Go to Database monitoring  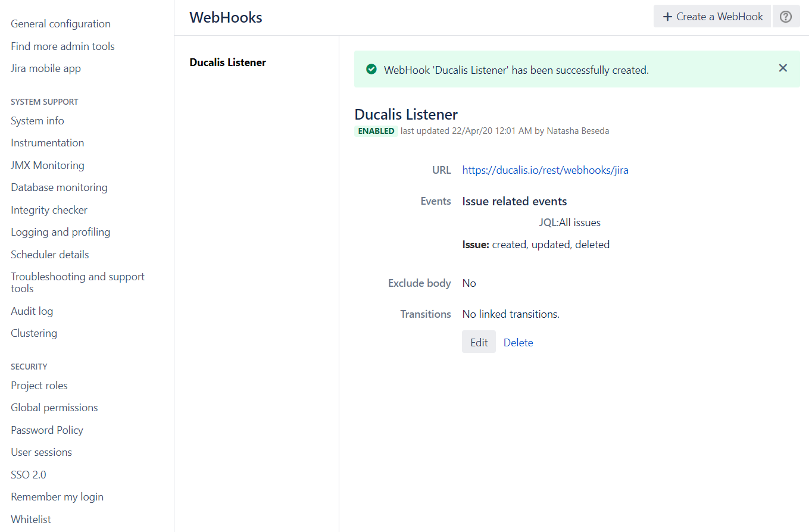(60, 187)
